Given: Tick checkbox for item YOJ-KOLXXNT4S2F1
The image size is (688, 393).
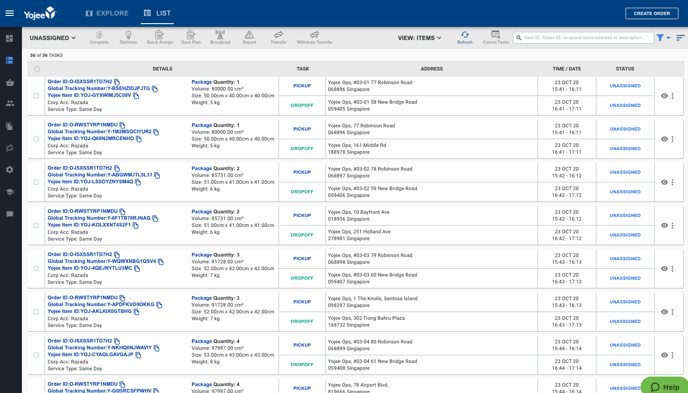Looking at the screenshot, I should (x=36, y=225).
